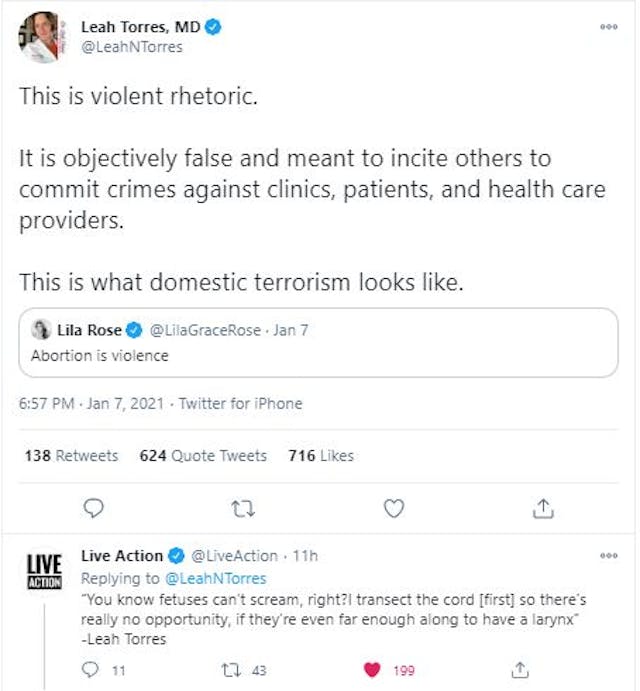This screenshot has width=640, height=691.
Task: Like the main tweet with heart icon
Action: click(394, 509)
